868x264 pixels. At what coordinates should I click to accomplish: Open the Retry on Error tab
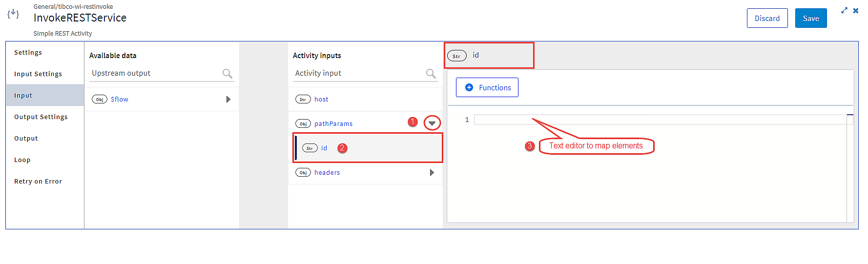(38, 181)
